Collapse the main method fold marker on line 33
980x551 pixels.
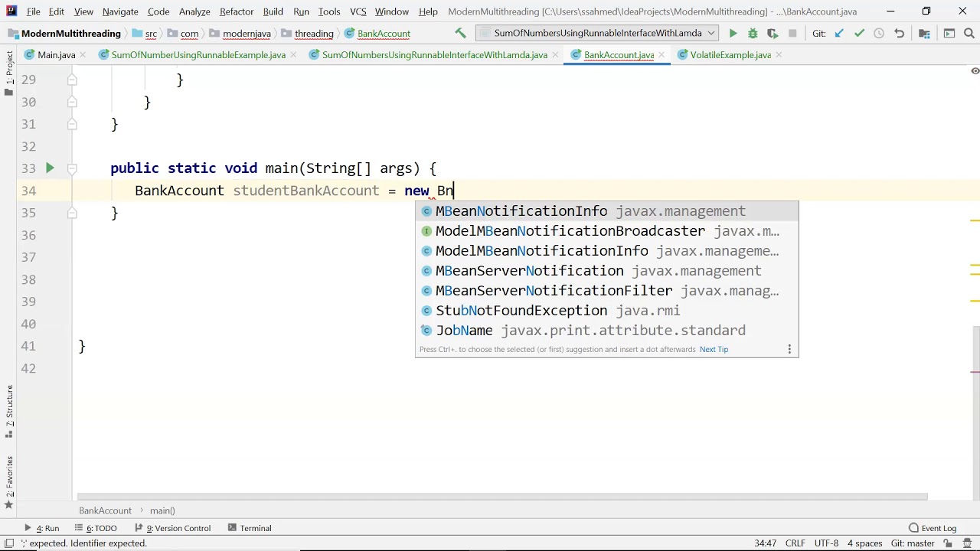(72, 168)
